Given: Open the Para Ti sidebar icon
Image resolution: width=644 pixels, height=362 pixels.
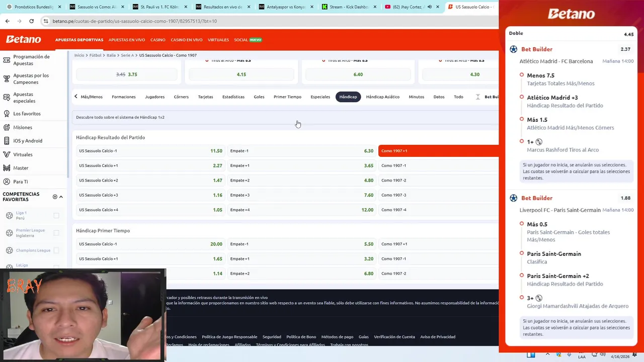Looking at the screenshot, I should tap(7, 182).
